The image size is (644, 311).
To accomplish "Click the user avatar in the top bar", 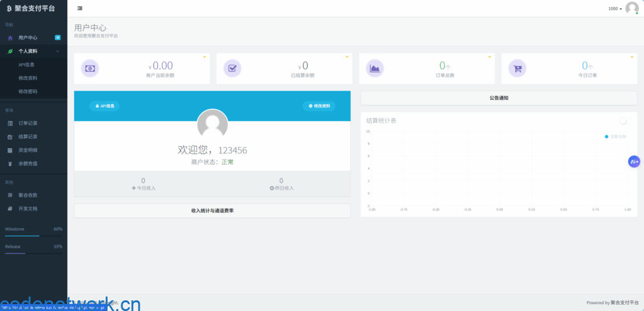I will pyautogui.click(x=631, y=8).
